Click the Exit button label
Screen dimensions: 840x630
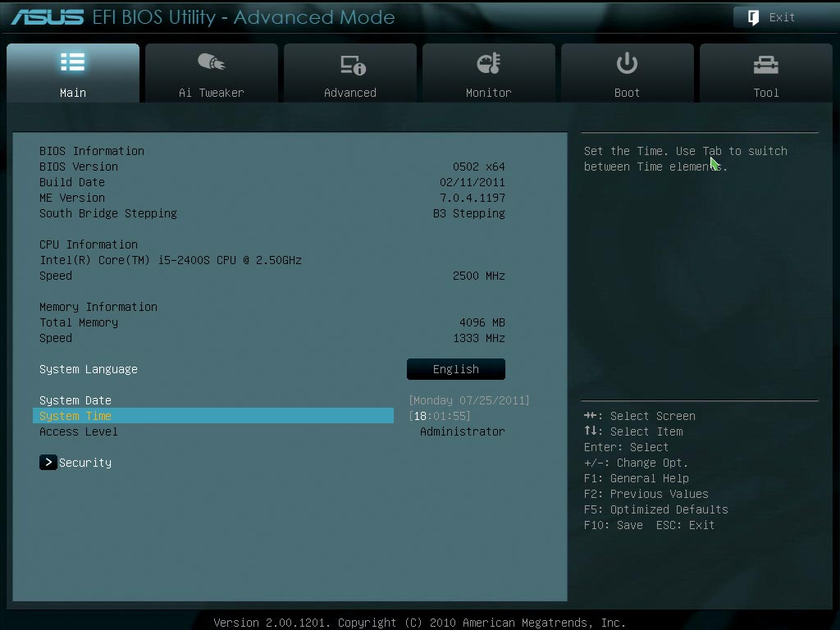tap(782, 18)
